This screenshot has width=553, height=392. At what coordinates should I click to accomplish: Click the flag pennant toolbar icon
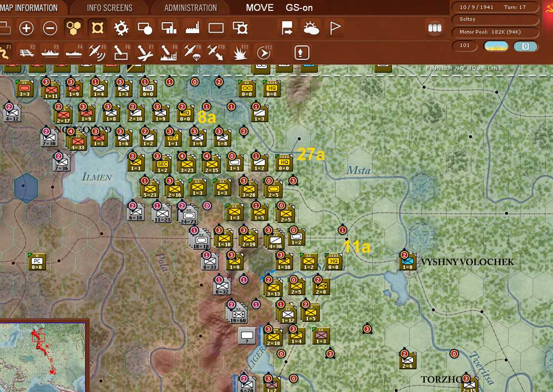335,28
